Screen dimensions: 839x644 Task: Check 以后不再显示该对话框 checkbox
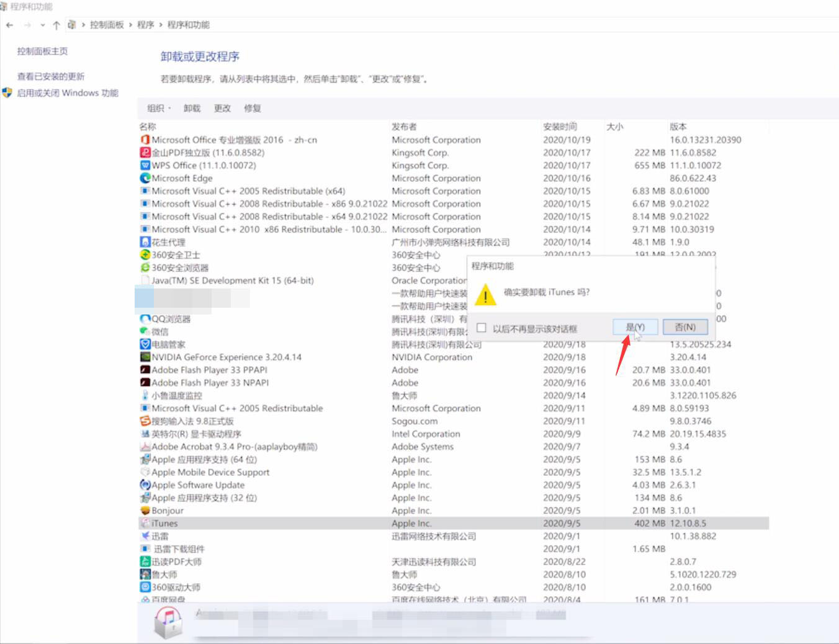[x=481, y=328]
